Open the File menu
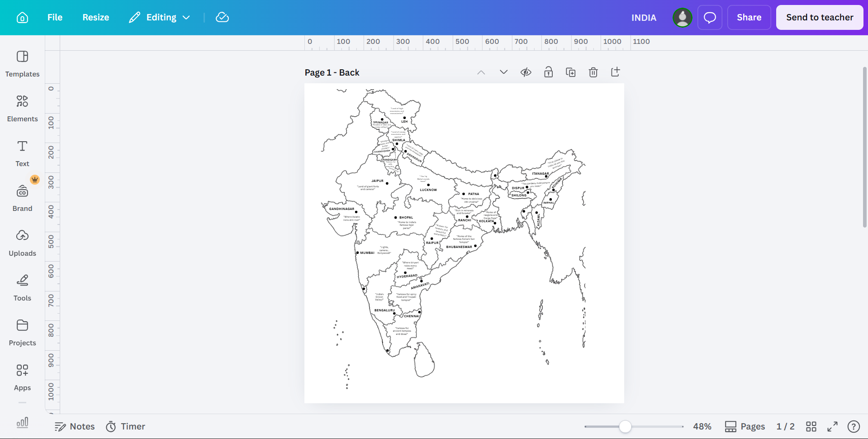Screen dimensions: 868x439 [x=55, y=17]
